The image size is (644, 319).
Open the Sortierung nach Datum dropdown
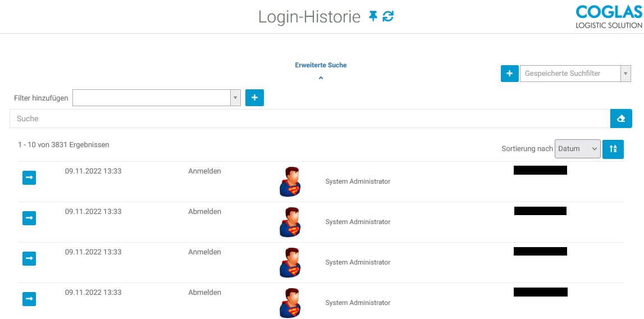pyautogui.click(x=577, y=149)
